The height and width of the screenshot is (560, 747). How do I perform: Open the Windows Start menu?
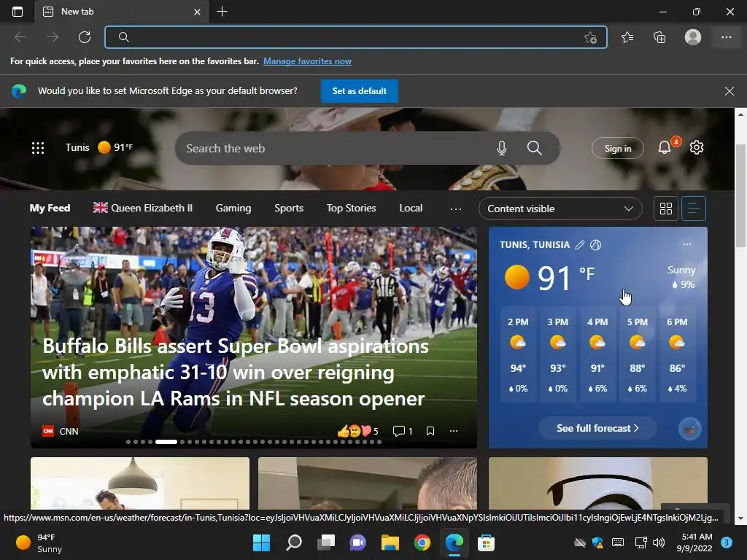pyautogui.click(x=261, y=542)
